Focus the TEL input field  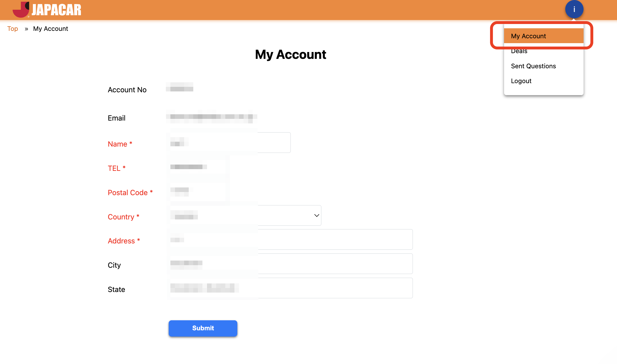point(198,167)
